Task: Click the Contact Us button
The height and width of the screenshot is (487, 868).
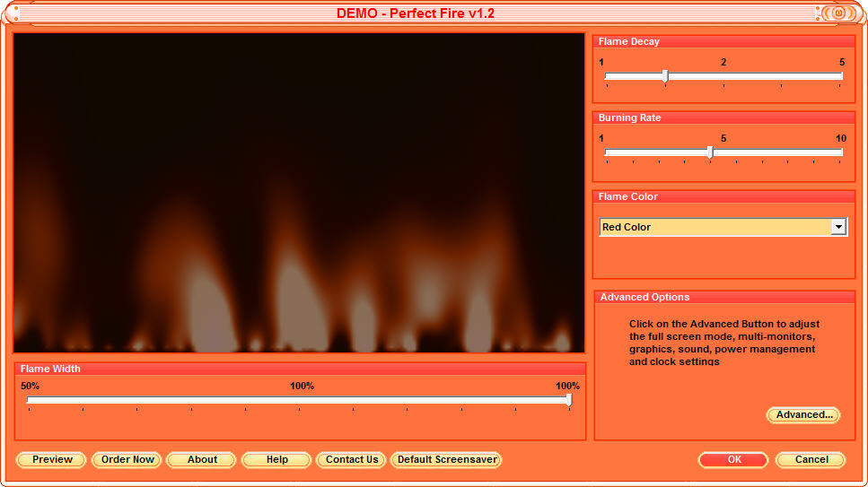Action: (352, 459)
